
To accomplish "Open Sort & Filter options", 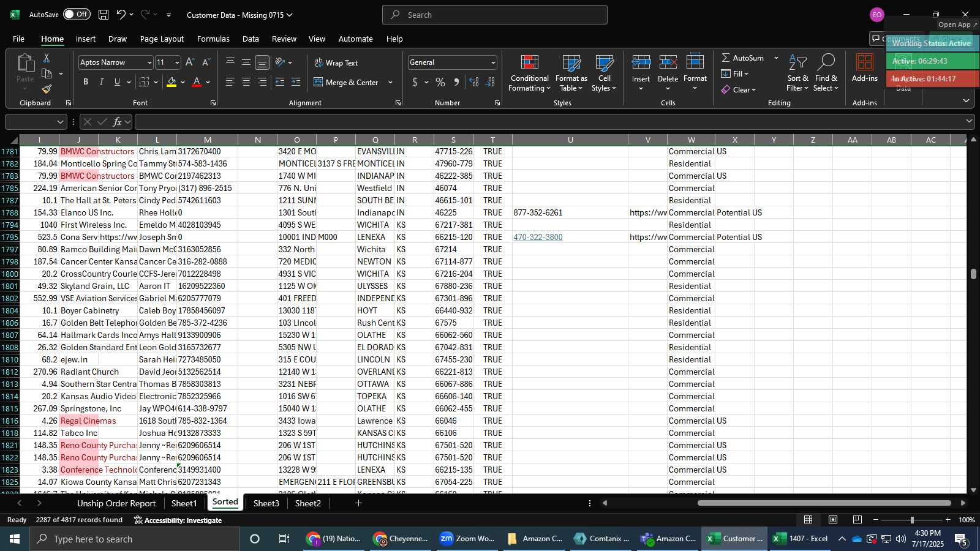I will click(x=797, y=73).
